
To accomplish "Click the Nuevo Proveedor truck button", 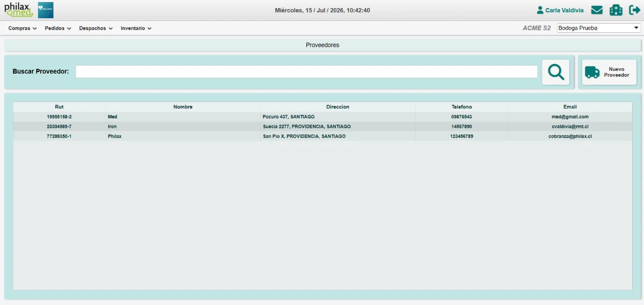I will coord(609,72).
